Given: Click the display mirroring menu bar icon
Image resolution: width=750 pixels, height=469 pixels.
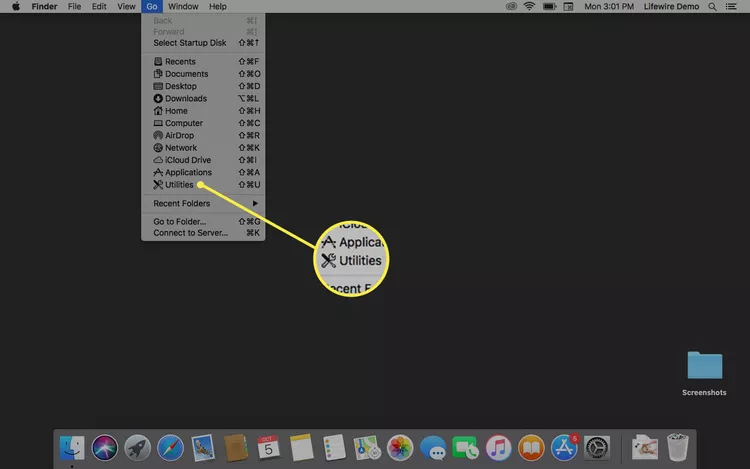Looking at the screenshot, I should click(x=568, y=7).
